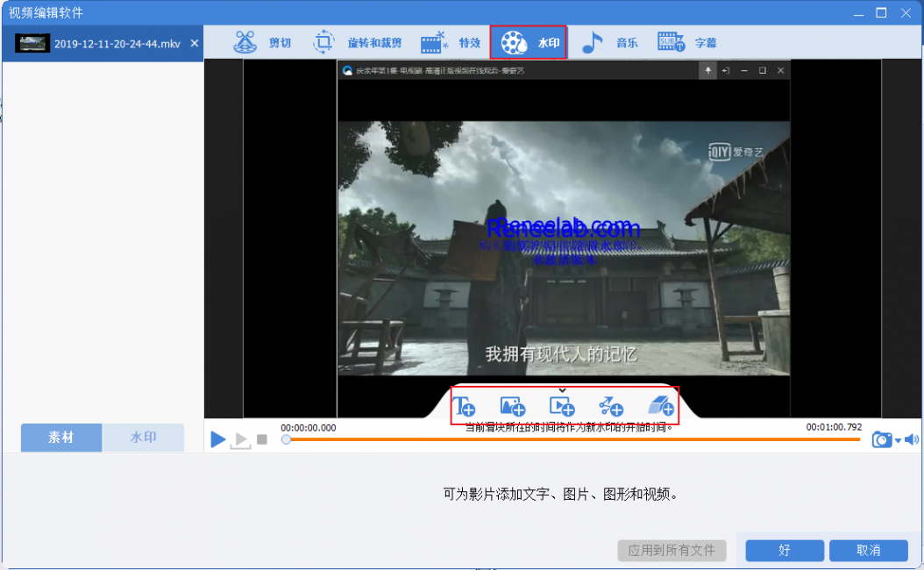Maximize the 视频编辑软件 window

[882, 13]
